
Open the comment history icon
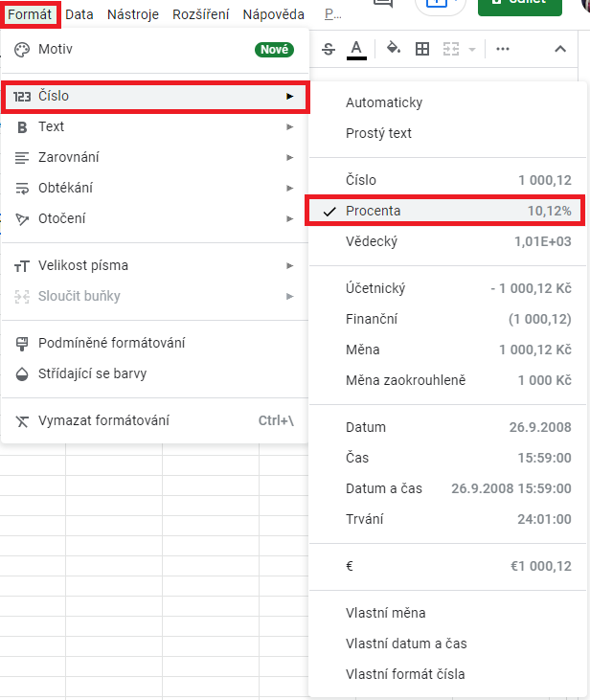tap(383, 5)
